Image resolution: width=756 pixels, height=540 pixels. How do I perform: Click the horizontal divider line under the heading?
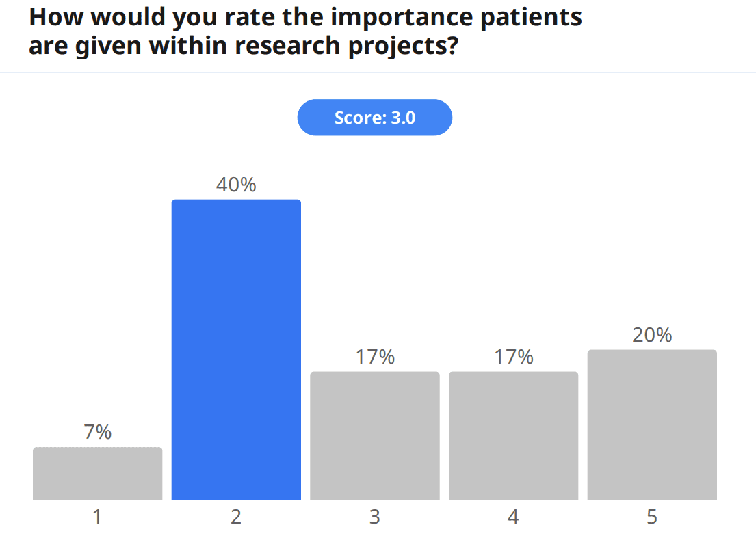pos(378,72)
